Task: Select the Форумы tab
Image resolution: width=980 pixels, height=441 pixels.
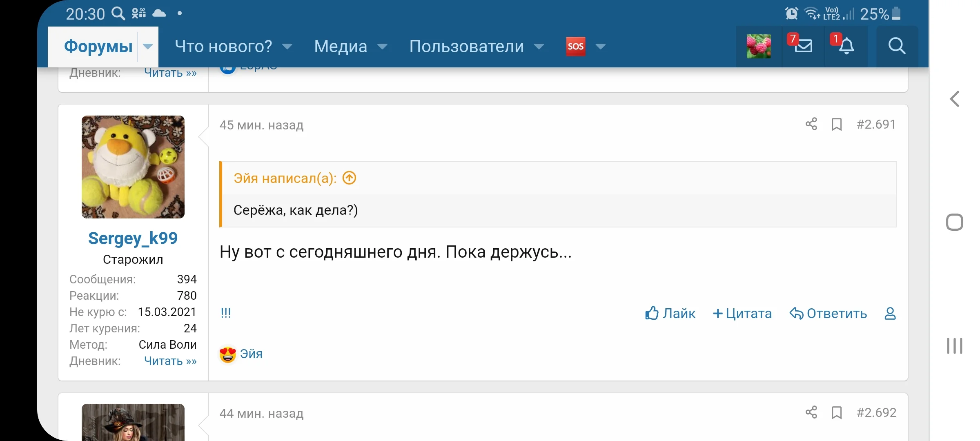Action: point(99,46)
